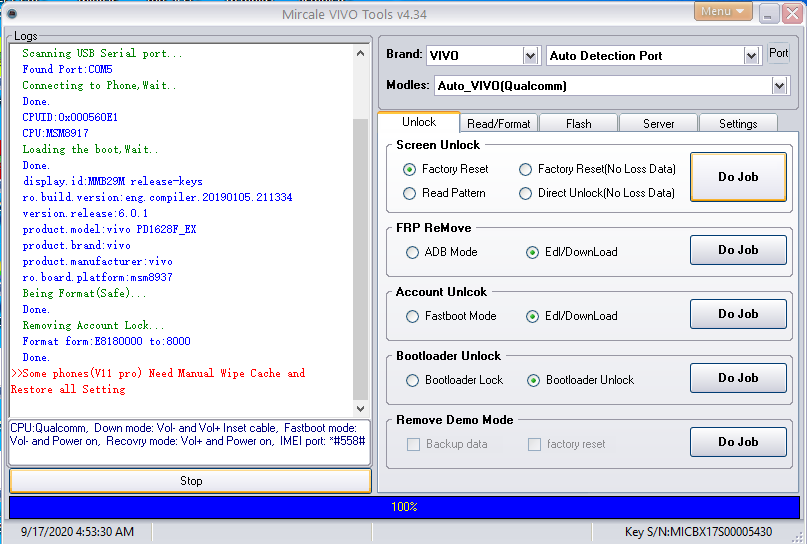The image size is (807, 544).
Task: Switch to the Server tab
Action: 658,124
